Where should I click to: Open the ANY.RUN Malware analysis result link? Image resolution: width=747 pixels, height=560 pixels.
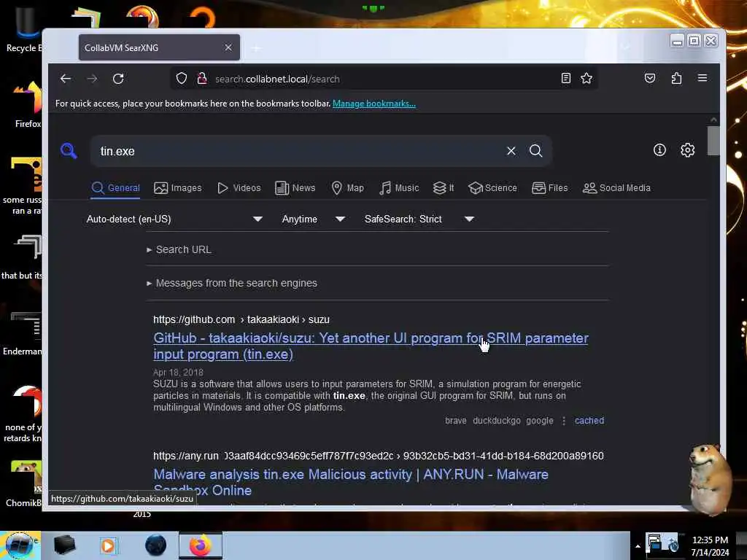(351, 482)
